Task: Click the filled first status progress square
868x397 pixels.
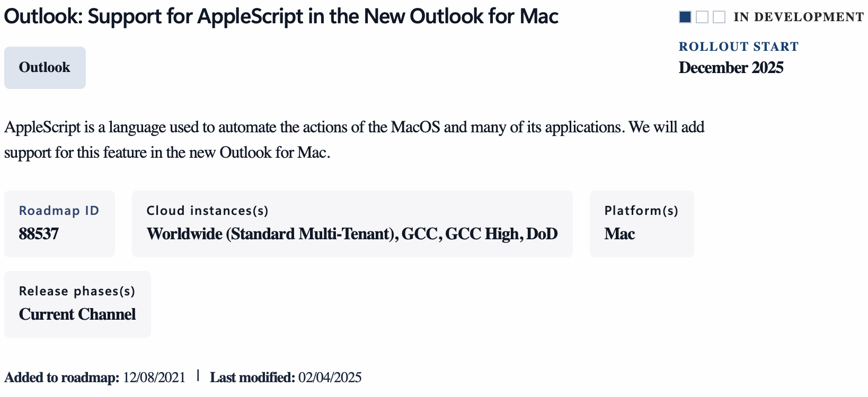Action: (685, 17)
